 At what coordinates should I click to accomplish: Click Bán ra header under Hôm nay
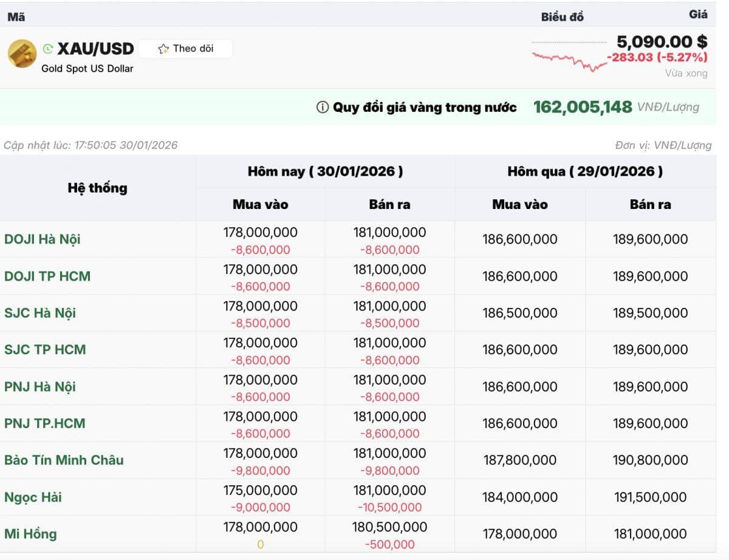pos(389,205)
